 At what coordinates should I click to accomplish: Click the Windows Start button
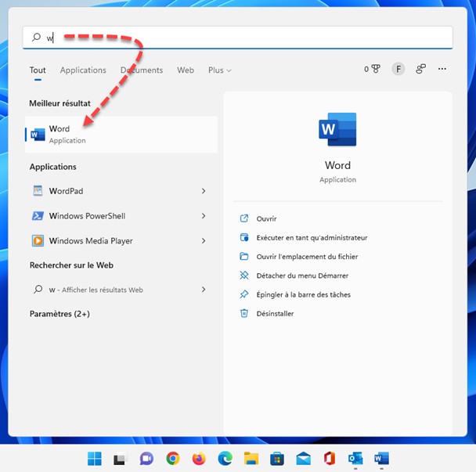94,459
